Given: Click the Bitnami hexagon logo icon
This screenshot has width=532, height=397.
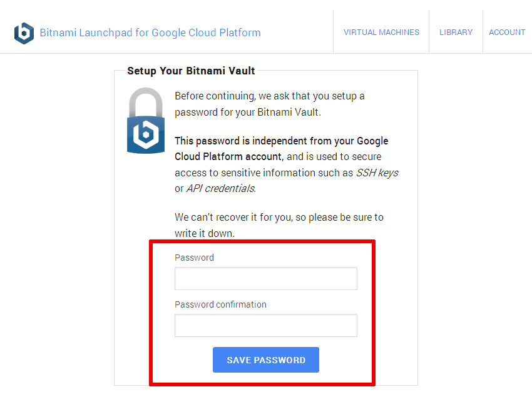Looking at the screenshot, I should coord(24,33).
